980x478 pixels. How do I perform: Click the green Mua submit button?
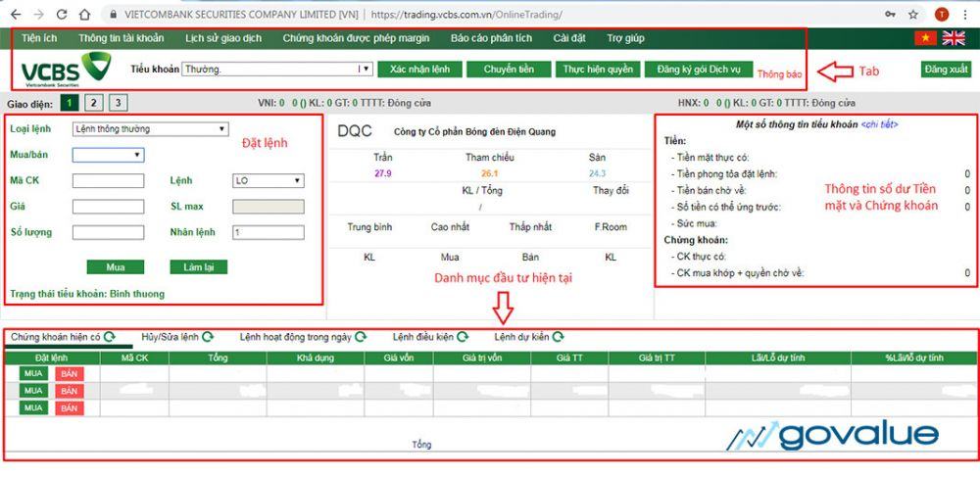pos(115,266)
